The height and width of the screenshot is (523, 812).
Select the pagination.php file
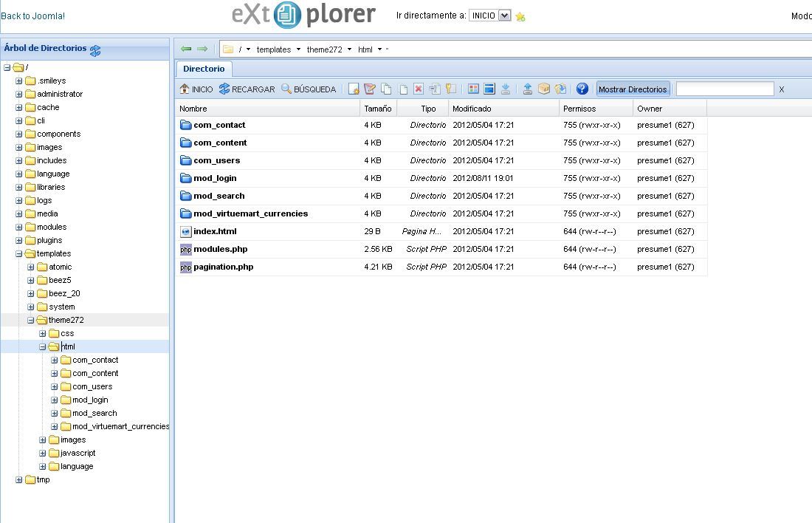(x=441, y=267)
